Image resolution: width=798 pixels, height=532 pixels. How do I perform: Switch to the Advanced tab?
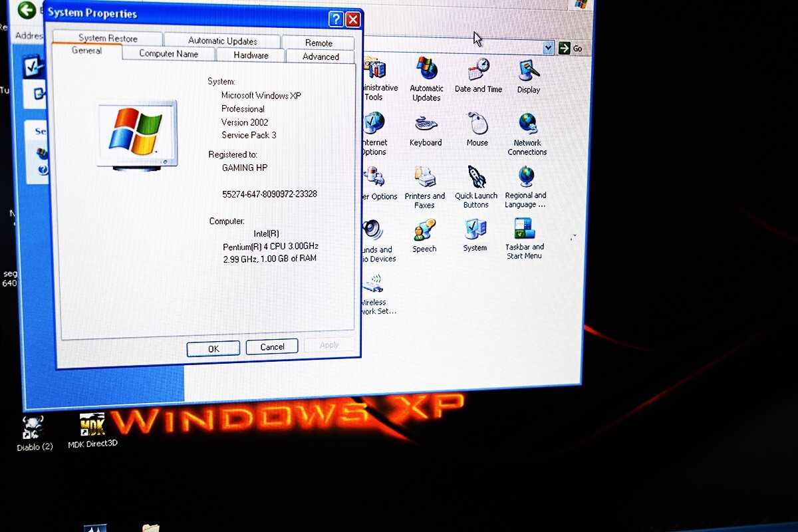[x=321, y=57]
